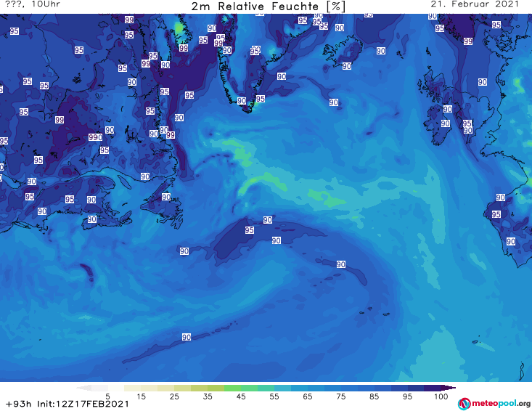
Task: Click the legend value "15"
Action: coord(141,396)
